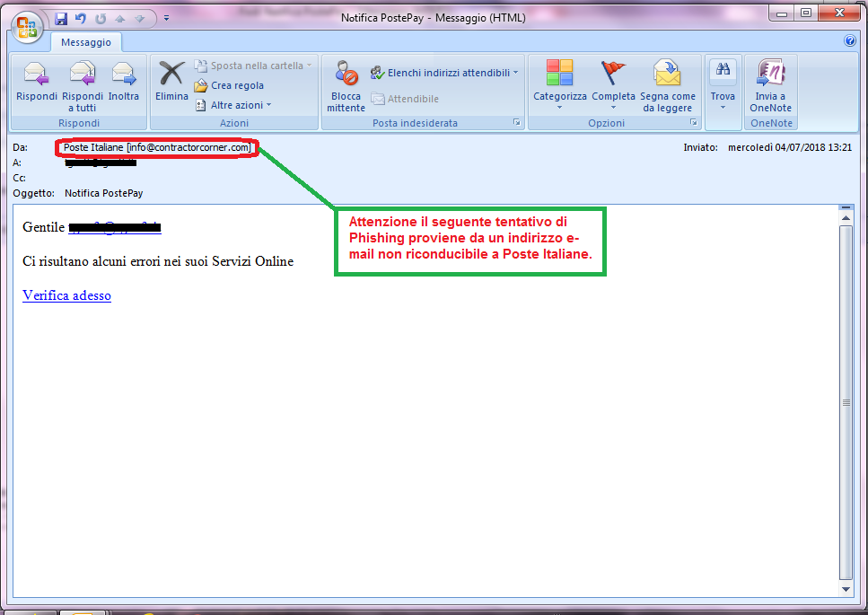Open Sposta nella cartella menu

point(253,66)
